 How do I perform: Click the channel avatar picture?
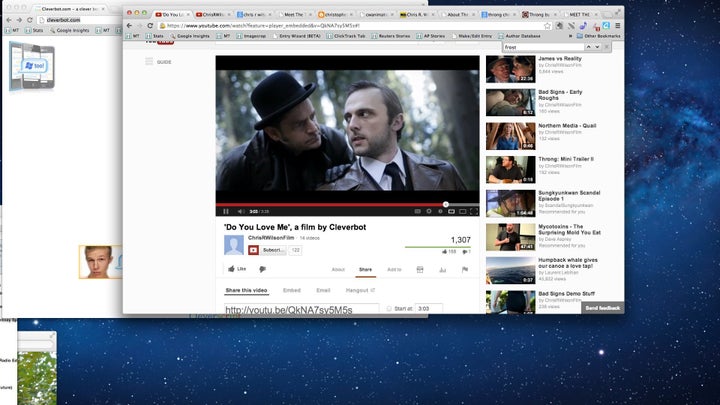[234, 245]
